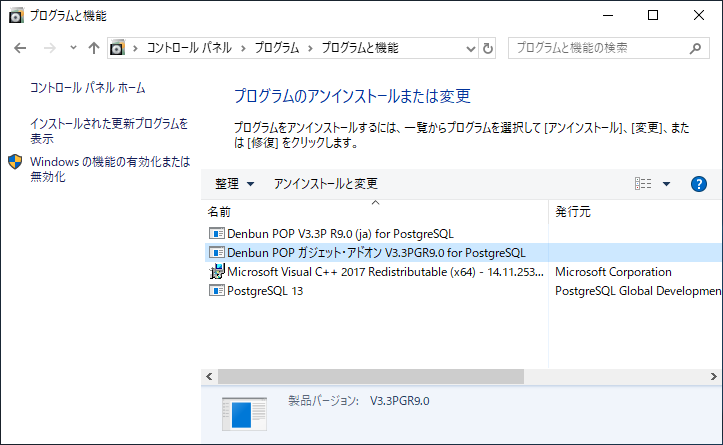Click the address bar control panel icon
The height and width of the screenshot is (445, 723).
[x=117, y=48]
